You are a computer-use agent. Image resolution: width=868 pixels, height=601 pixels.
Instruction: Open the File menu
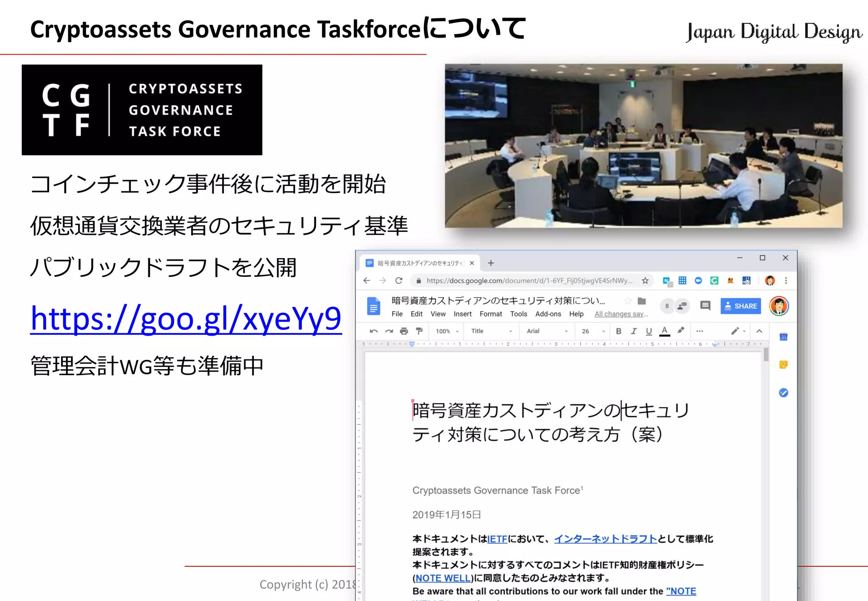click(397, 314)
